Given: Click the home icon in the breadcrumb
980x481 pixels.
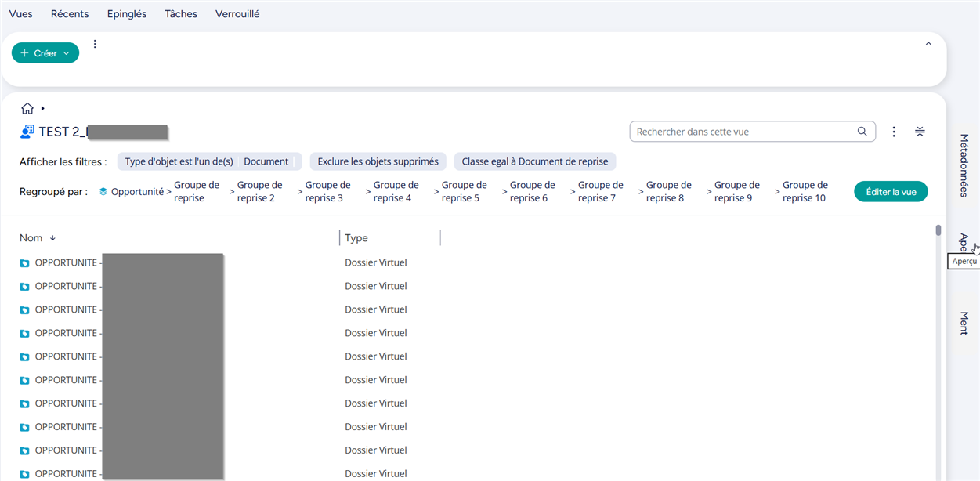Looking at the screenshot, I should tap(27, 109).
